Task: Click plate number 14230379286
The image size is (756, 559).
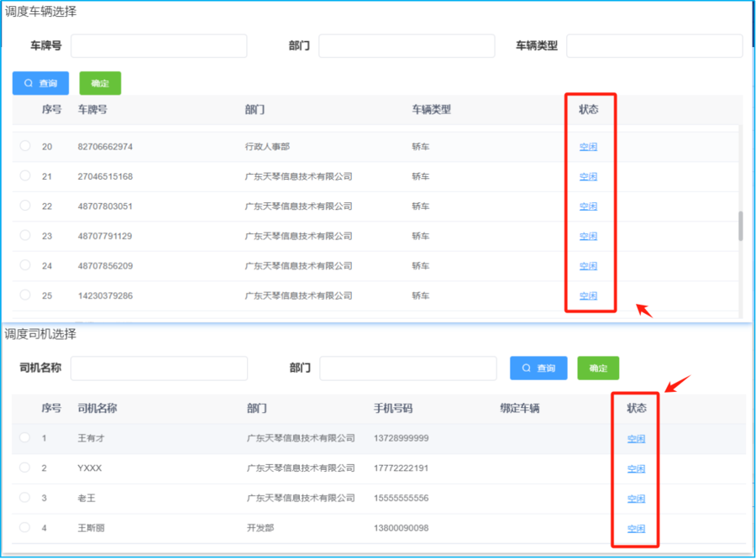Action: [105, 296]
